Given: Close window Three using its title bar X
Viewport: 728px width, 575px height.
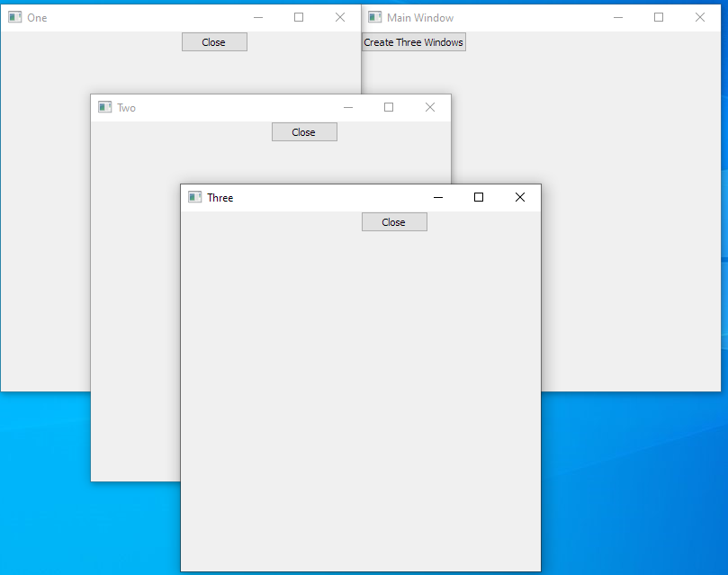Looking at the screenshot, I should click(519, 197).
